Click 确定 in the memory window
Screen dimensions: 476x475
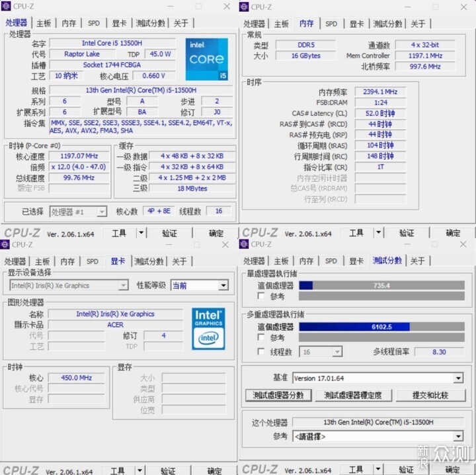pos(453,233)
